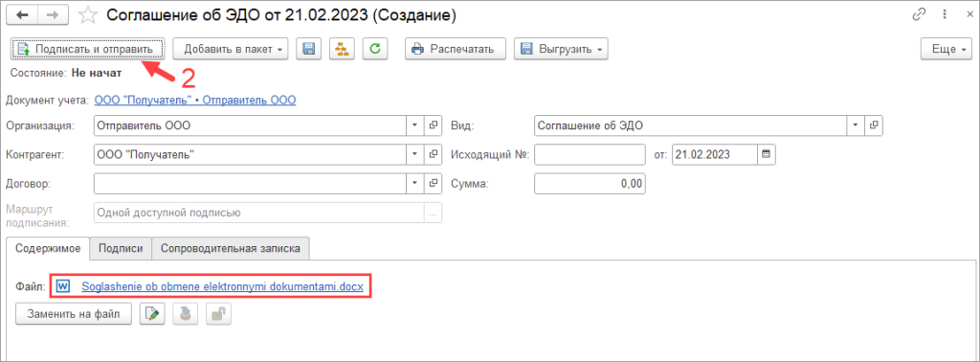Switch to the Подписи tab
The height and width of the screenshot is (362, 980).
[x=121, y=248]
